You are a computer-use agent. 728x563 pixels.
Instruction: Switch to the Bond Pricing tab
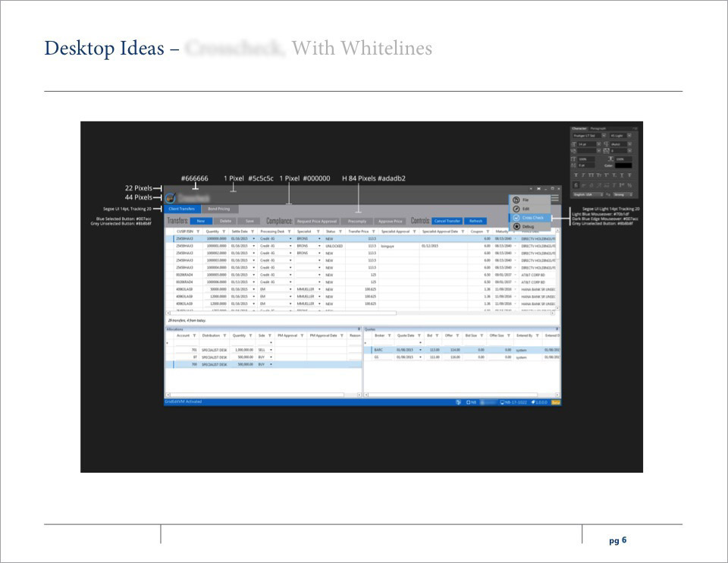point(219,209)
